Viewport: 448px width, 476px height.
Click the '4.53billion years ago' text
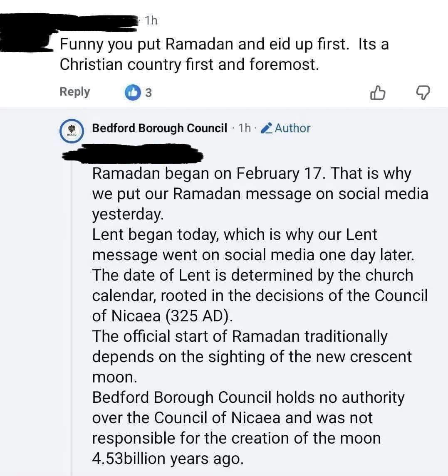[167, 459]
